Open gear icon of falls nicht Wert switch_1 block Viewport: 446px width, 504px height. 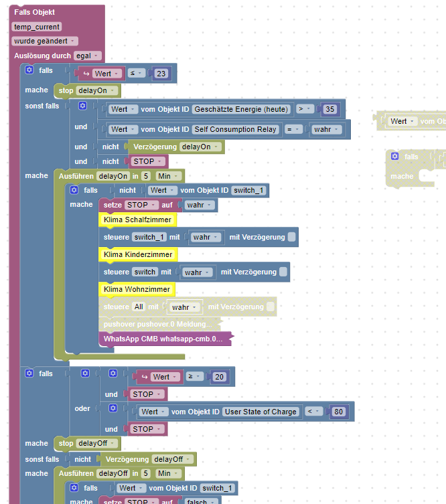(74, 190)
